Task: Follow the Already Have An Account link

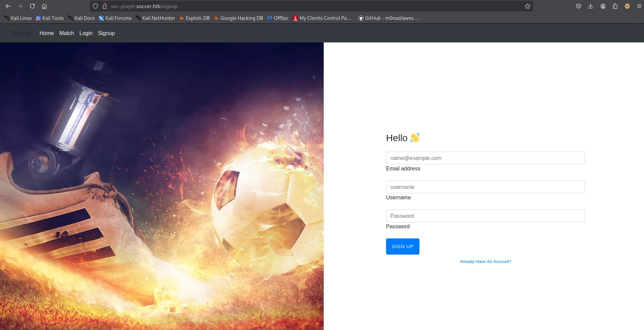Action: click(485, 262)
